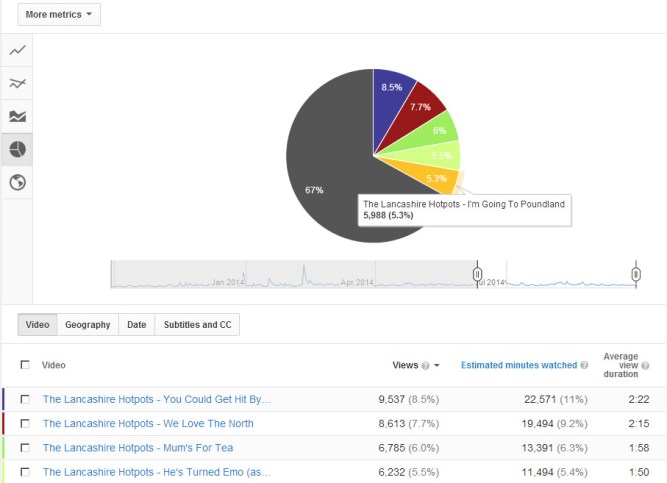Toggle the Views column sort arrow
The width and height of the screenshot is (667, 483).
436,365
